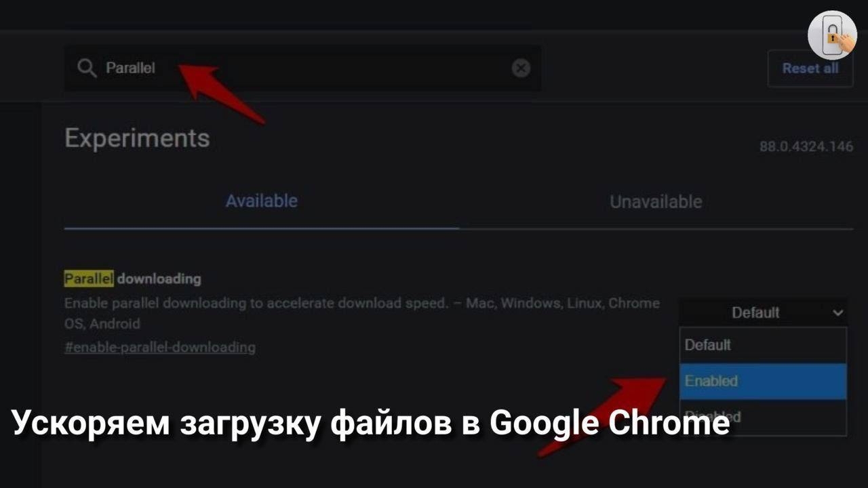
Task: Focus the search flags field containing Parallel
Action: tap(303, 68)
